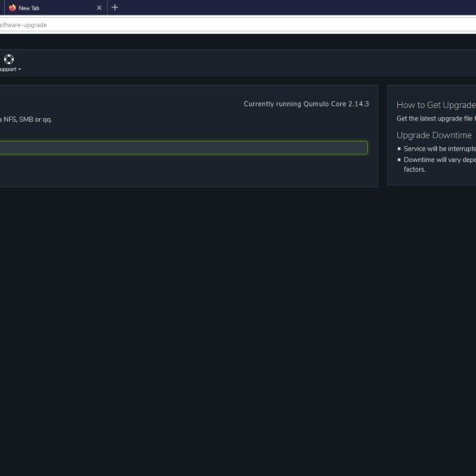Focus the address bar with software-upgrade URL
The width and height of the screenshot is (476, 476).
click(238, 25)
